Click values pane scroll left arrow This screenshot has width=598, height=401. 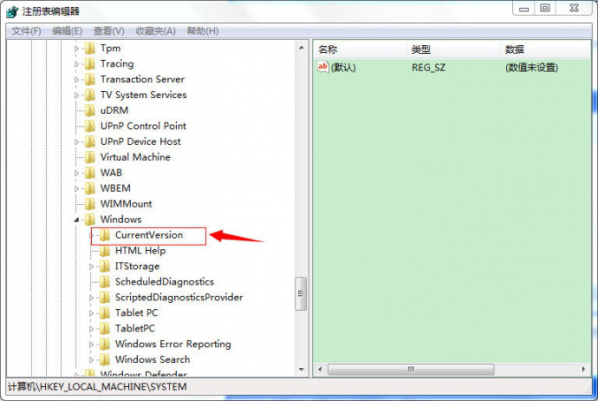[x=320, y=369]
